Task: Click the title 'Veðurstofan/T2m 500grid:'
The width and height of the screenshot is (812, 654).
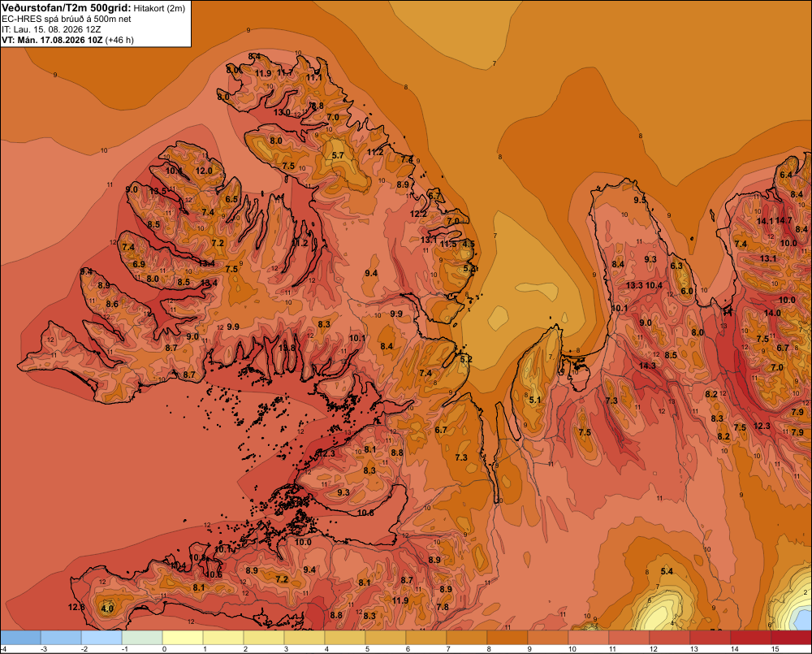Action: pos(67,8)
